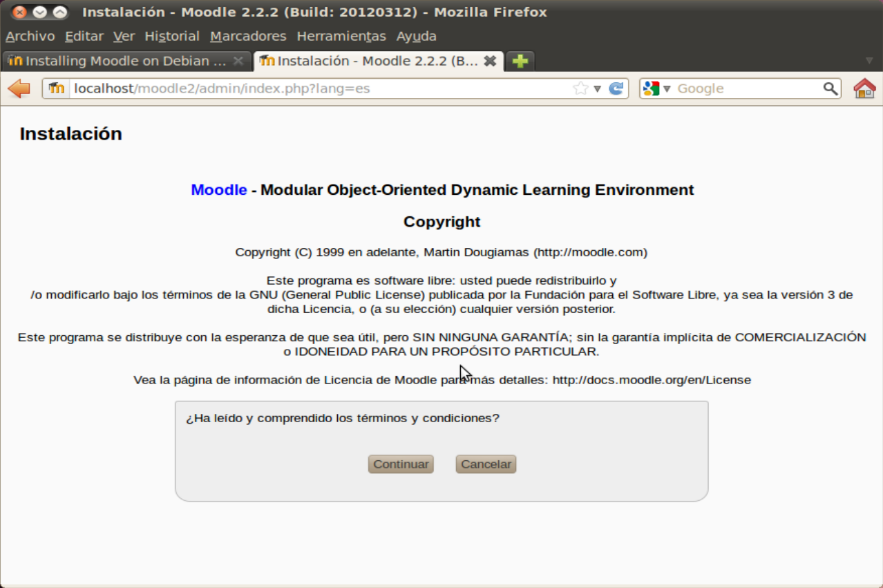Screen dimensions: 883x588
Task: Click the reload page icon
Action: coord(616,88)
